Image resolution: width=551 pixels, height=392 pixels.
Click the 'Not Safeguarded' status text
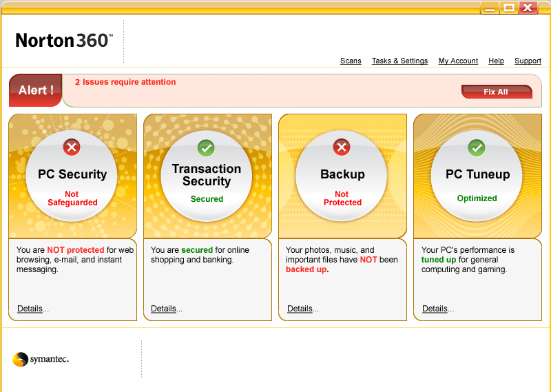point(72,198)
